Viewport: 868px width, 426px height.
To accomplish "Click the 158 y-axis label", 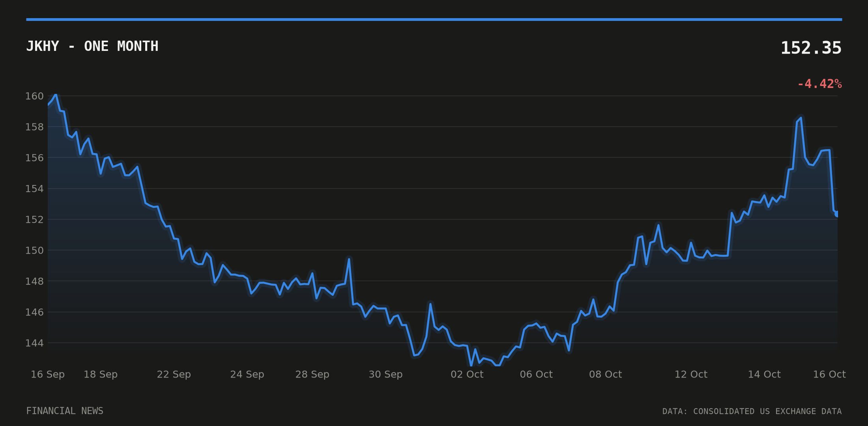I will click(34, 127).
